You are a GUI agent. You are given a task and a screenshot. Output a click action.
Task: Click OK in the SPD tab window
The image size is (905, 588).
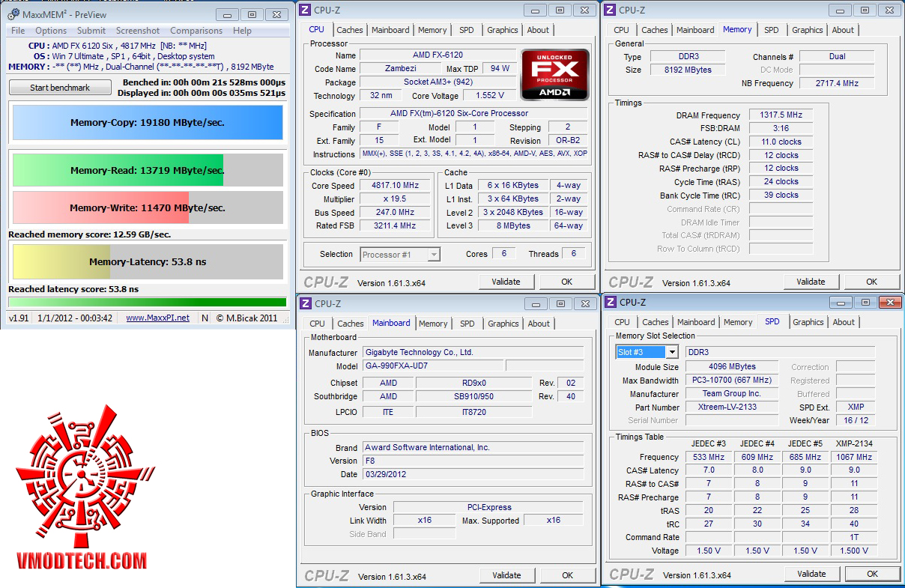click(x=873, y=574)
